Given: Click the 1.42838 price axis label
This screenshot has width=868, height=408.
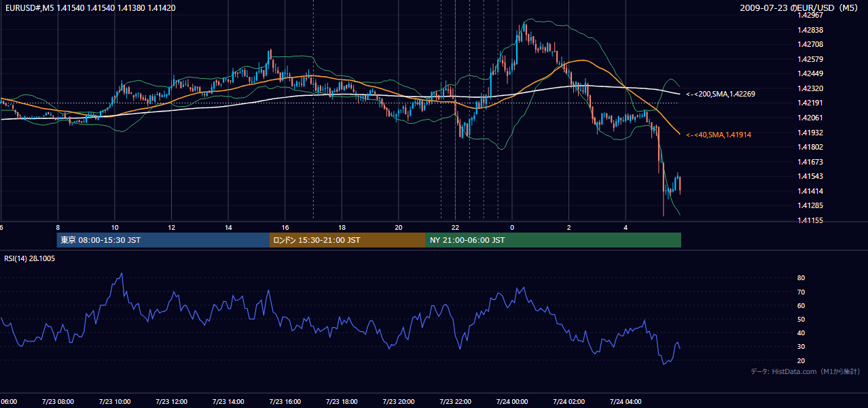Looking at the screenshot, I should tap(811, 30).
